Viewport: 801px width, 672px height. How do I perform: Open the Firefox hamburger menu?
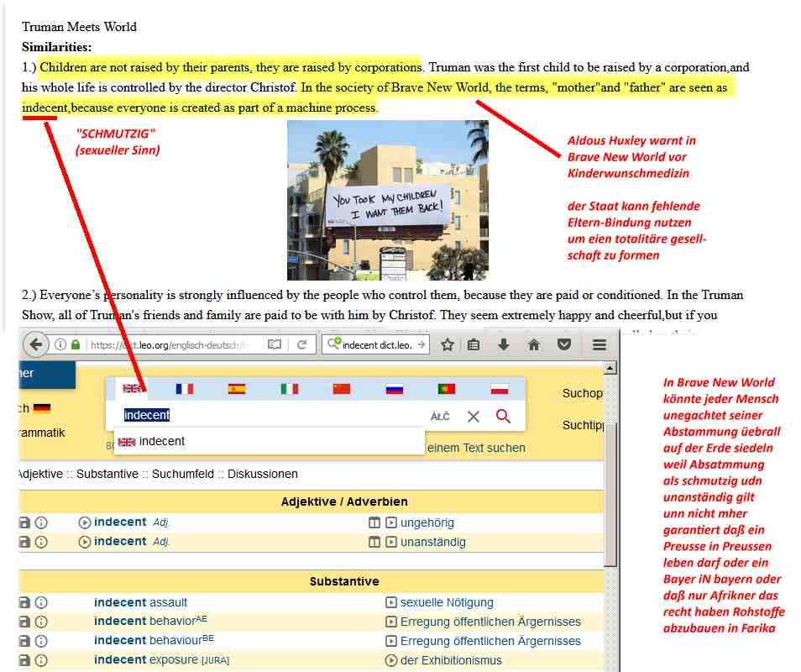599,345
